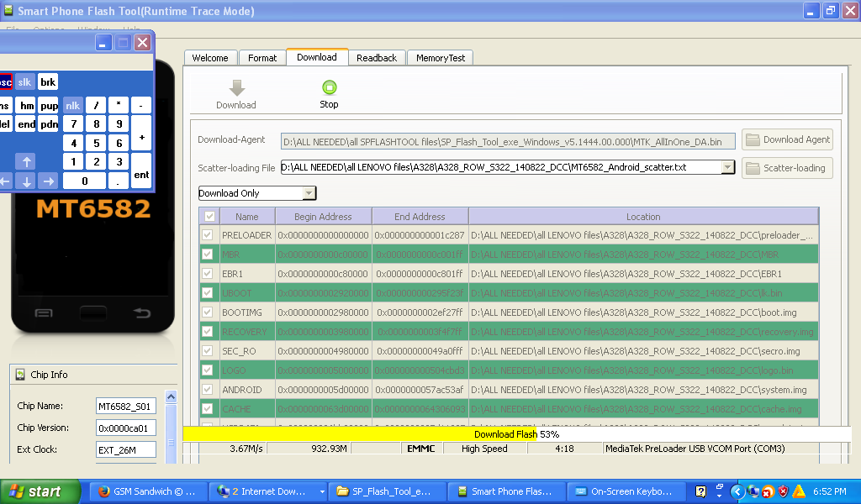861x504 pixels.
Task: Toggle the ANDROID row checkbox
Action: tap(207, 390)
